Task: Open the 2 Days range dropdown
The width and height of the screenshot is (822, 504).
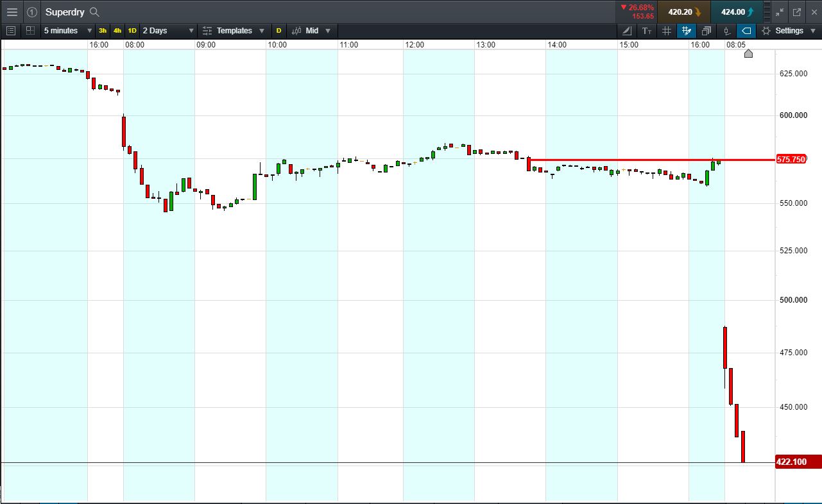Action: [x=168, y=30]
